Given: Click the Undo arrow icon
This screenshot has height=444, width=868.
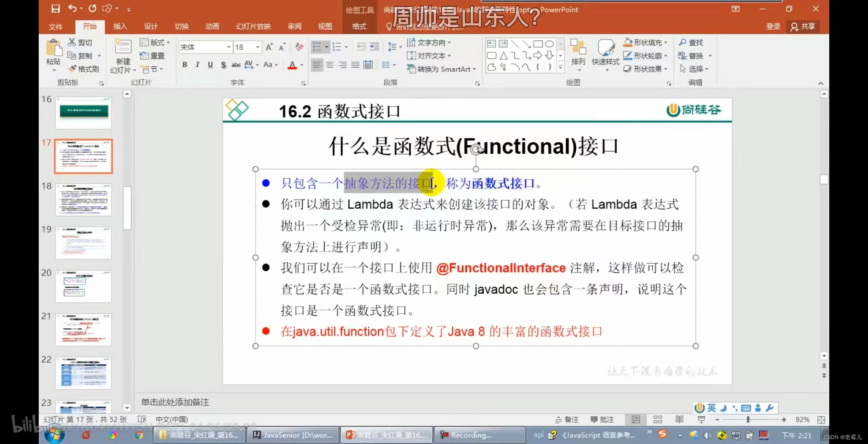Looking at the screenshot, I should click(x=72, y=8).
